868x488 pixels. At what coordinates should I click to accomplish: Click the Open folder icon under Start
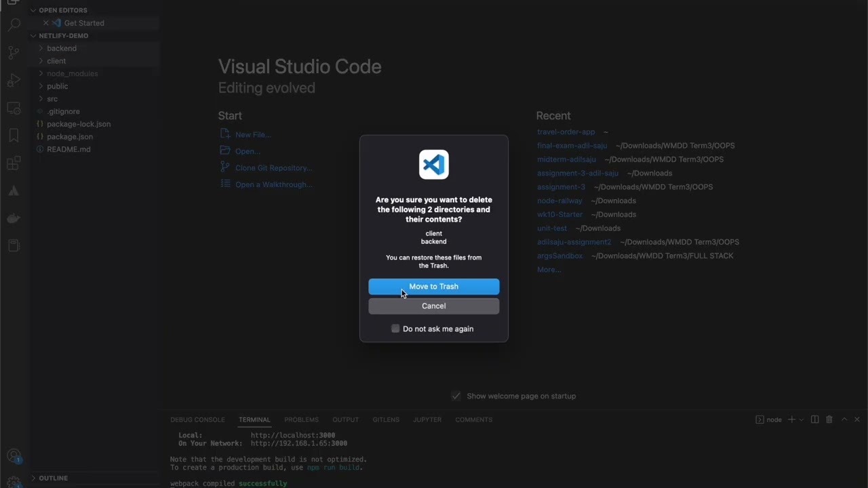click(225, 150)
